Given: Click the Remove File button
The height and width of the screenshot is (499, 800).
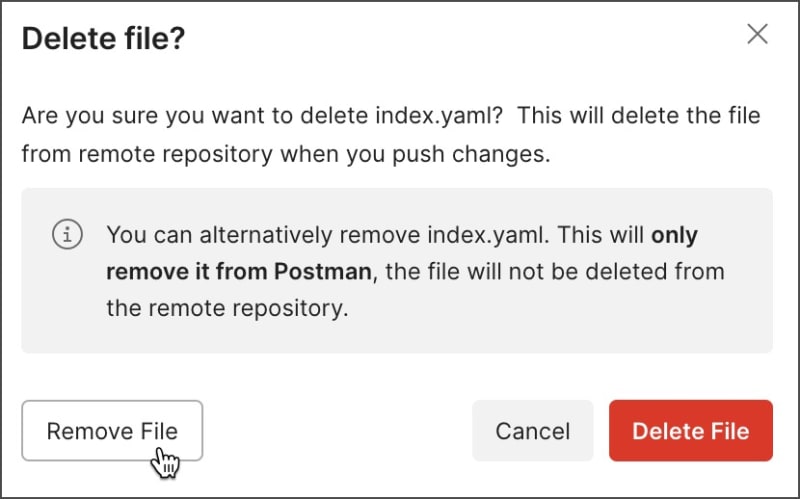Looking at the screenshot, I should coord(112,431).
